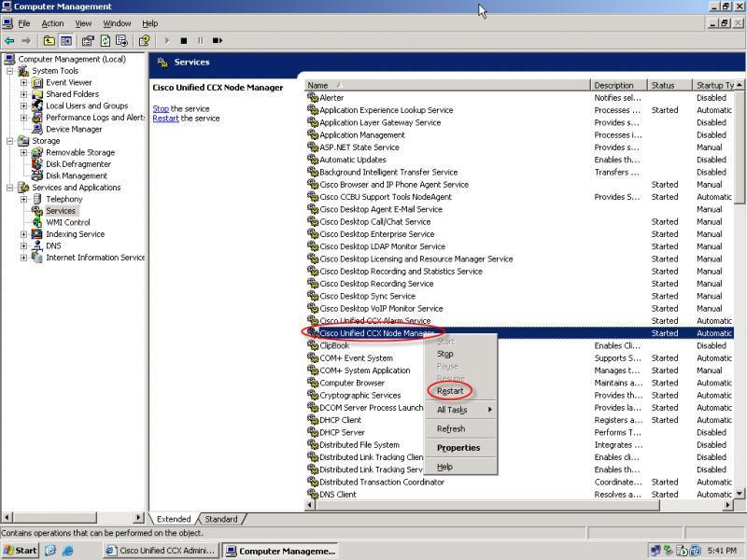Click the Internet Explorer quick launch icon
The image size is (747, 560).
(x=67, y=551)
